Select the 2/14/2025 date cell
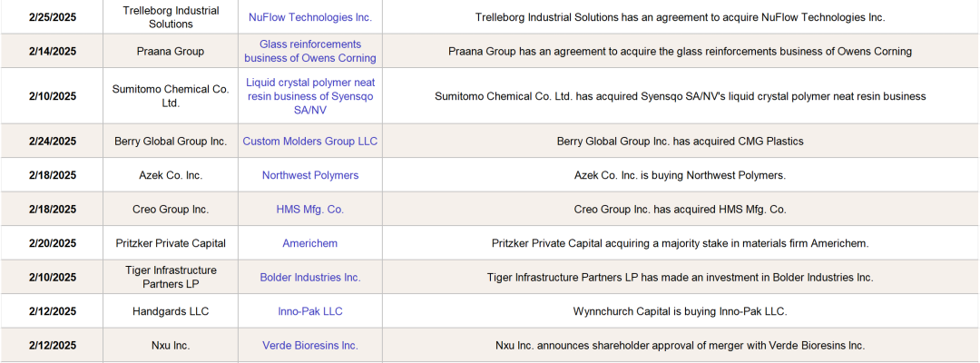This screenshot has height=363, width=980. (52, 51)
